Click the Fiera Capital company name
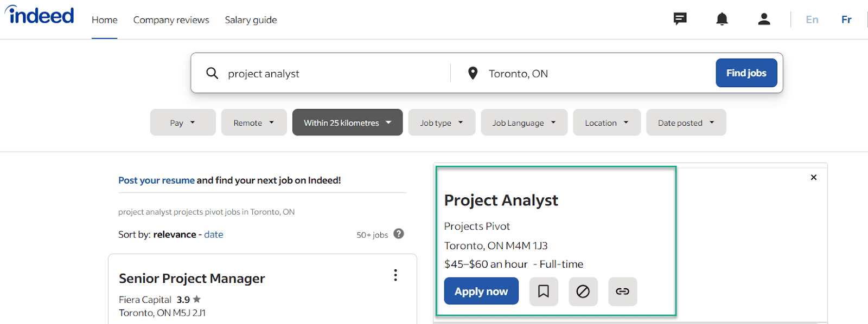Image resolution: width=868 pixels, height=324 pixels. [145, 300]
